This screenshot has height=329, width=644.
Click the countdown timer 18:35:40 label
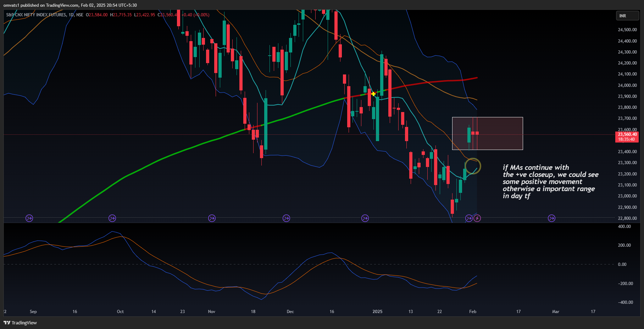tap(627, 139)
